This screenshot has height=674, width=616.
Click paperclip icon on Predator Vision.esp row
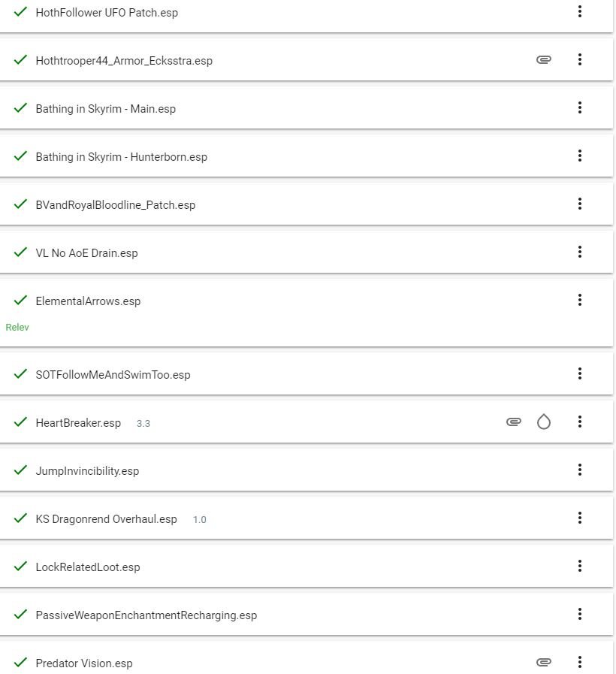click(x=544, y=662)
